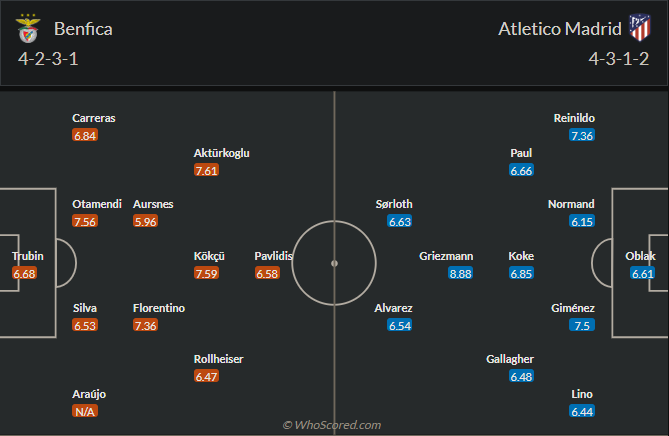Click the Atletico Madrid club crest icon

(637, 28)
